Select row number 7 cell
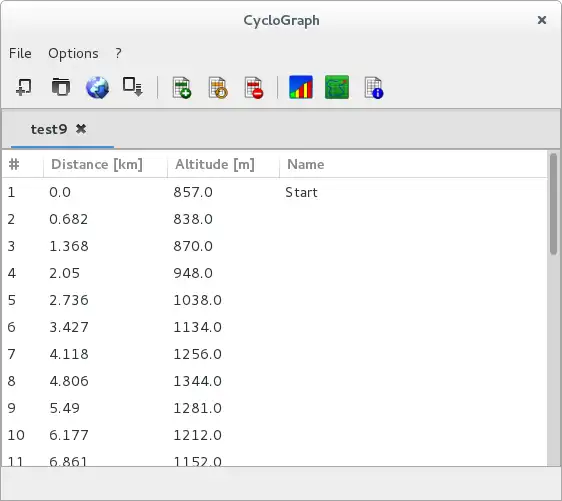This screenshot has height=501, width=562. click(11, 354)
